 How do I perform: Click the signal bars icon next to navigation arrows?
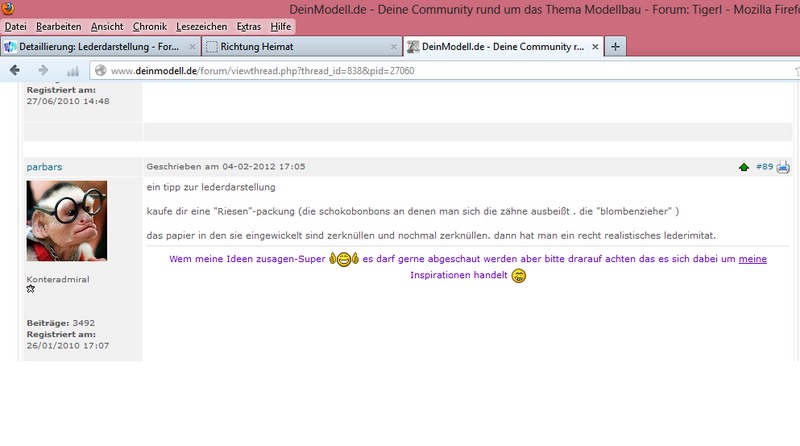point(73,71)
